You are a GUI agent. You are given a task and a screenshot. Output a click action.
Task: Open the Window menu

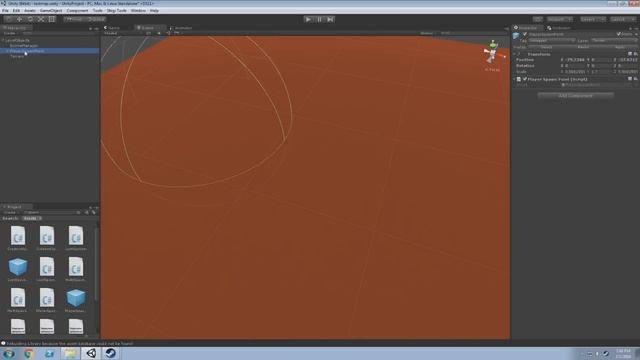point(138,11)
